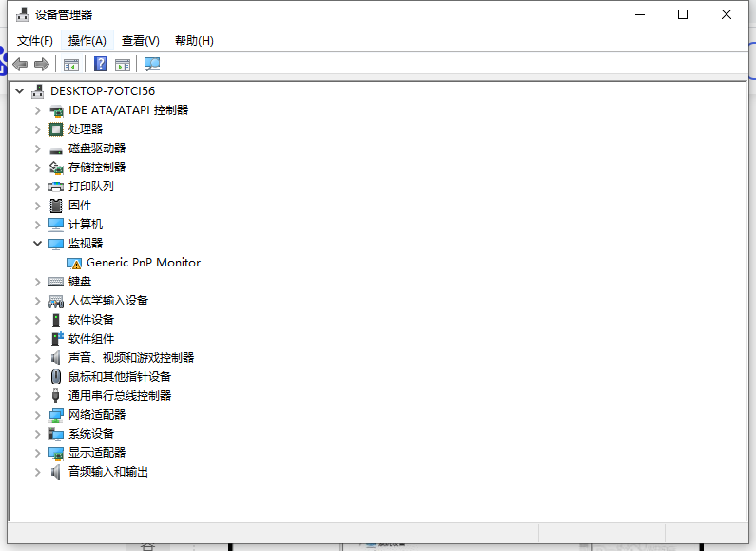
Task: Click Scan for hardware changes monitor icon
Action: tap(152, 64)
